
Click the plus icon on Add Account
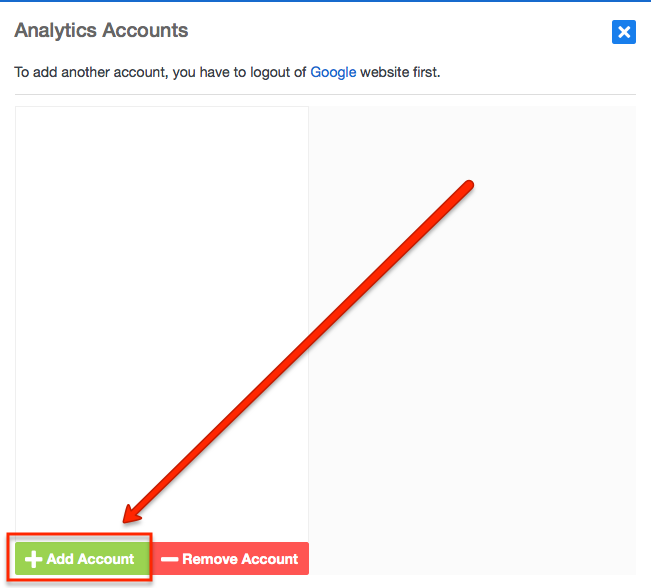tap(34, 559)
